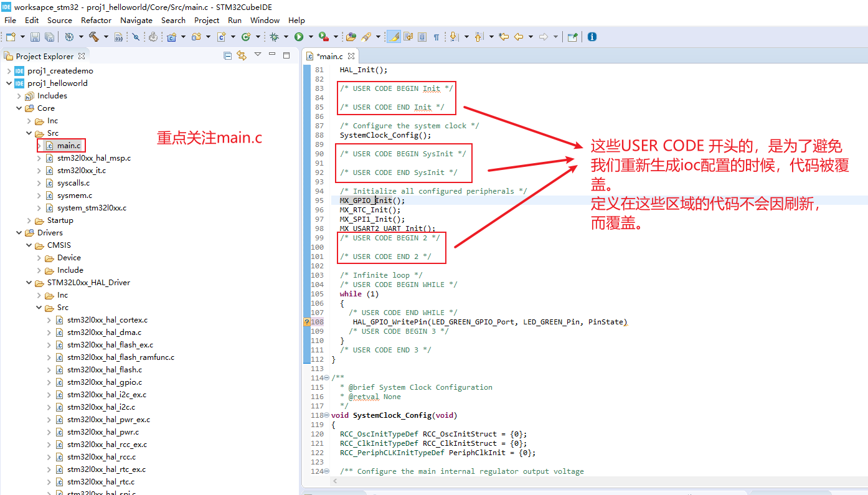Open the Project menu

pyautogui.click(x=207, y=20)
